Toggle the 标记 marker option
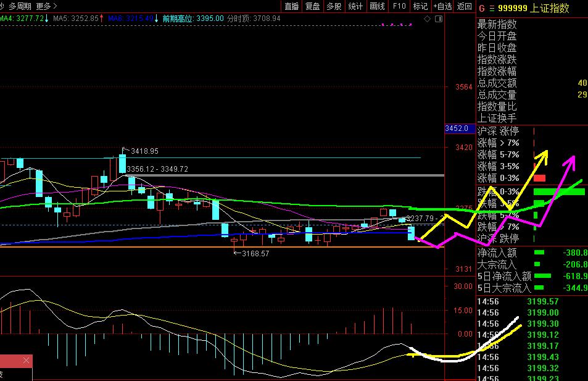 [420, 6]
